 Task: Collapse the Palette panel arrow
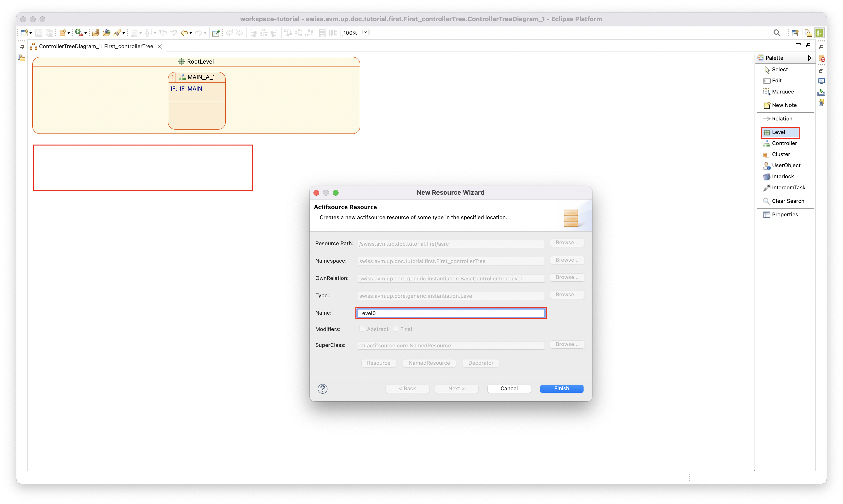click(x=810, y=58)
